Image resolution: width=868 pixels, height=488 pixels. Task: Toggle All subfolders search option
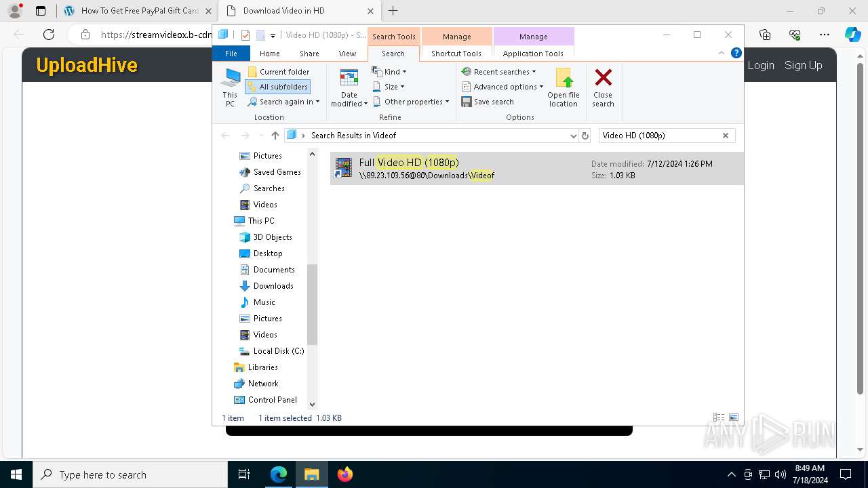[x=277, y=87]
